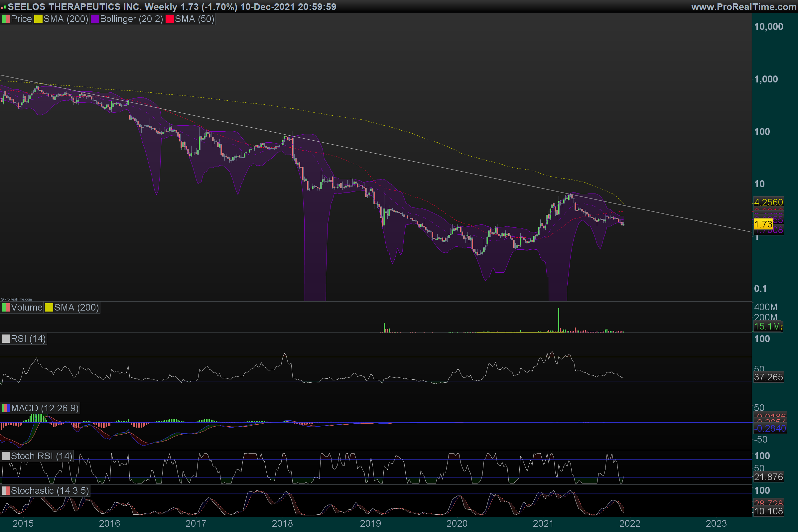798x532 pixels.
Task: Click the small ProRealTime.com copyright text
Action: coord(17,299)
